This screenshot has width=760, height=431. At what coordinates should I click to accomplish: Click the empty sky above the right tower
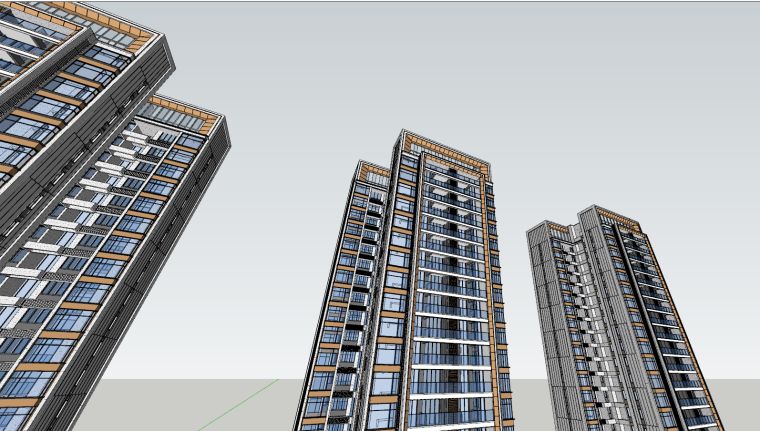coord(620,100)
